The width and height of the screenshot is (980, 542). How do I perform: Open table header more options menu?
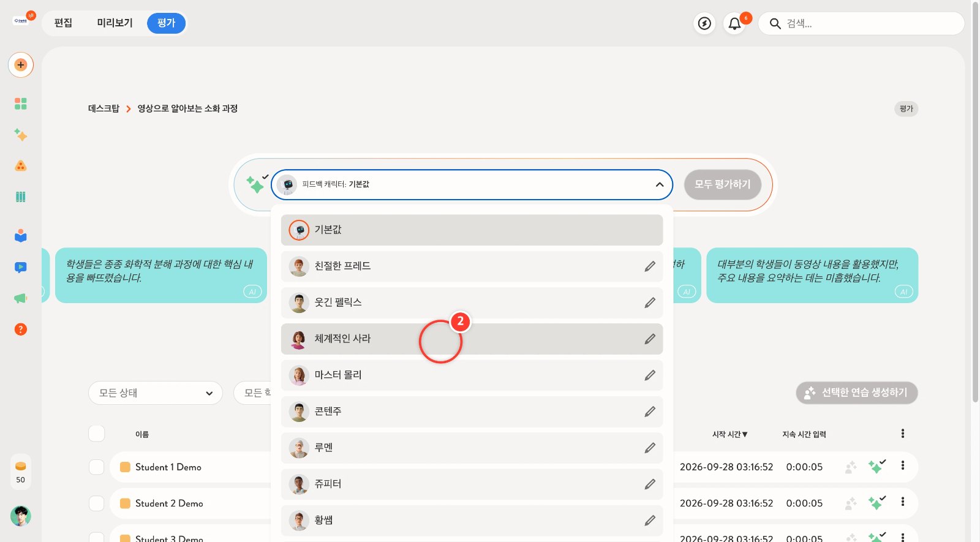click(x=903, y=434)
